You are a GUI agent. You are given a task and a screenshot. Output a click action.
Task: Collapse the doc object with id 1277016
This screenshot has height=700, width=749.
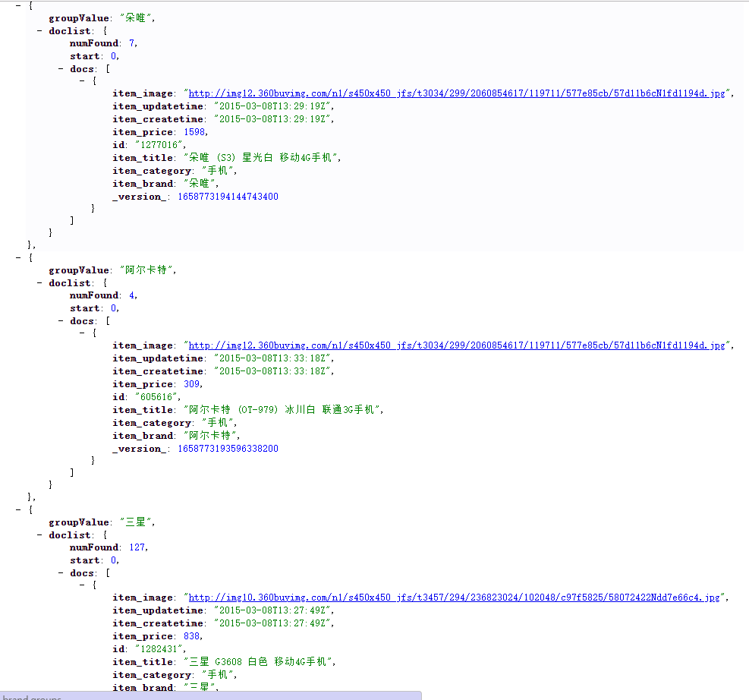pyautogui.click(x=82, y=80)
